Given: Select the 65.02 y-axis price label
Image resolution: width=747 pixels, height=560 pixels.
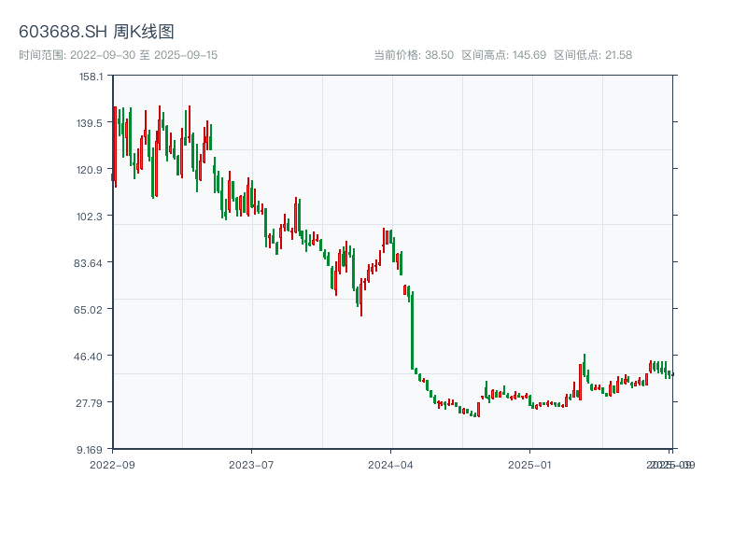Looking at the screenshot, I should tap(92, 309).
